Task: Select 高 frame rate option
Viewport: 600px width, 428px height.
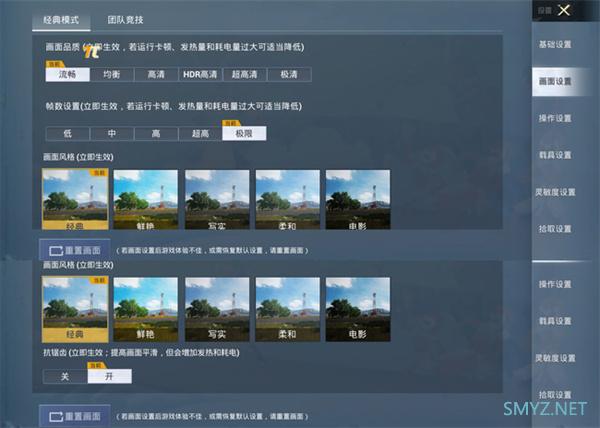Action: point(156,133)
